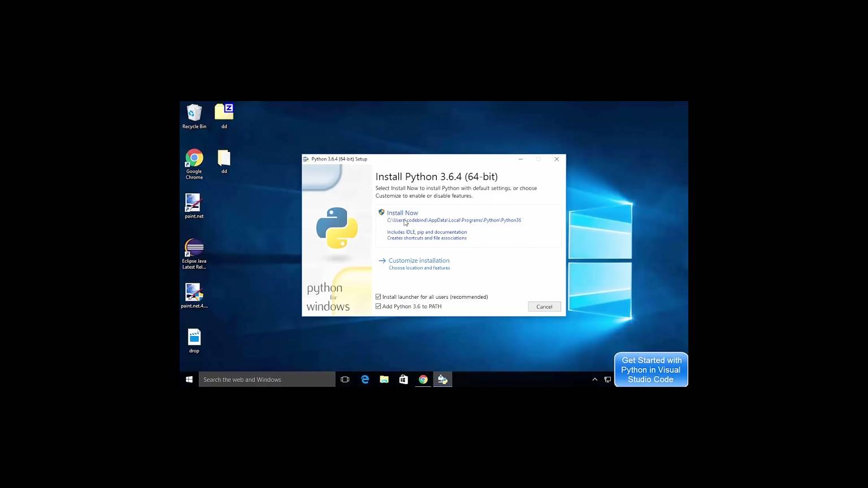
Task: Click the 'Choose location and features' text
Action: [x=419, y=268]
